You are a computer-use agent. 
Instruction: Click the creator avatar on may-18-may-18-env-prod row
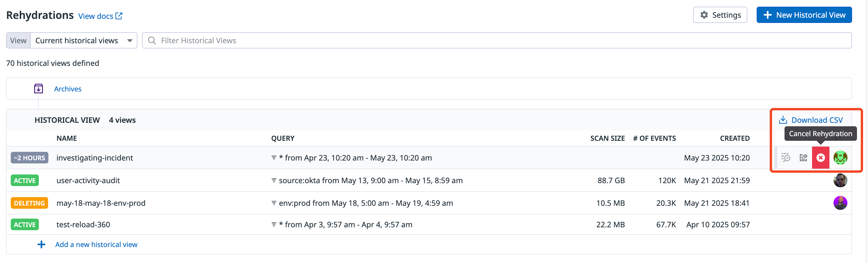[840, 203]
